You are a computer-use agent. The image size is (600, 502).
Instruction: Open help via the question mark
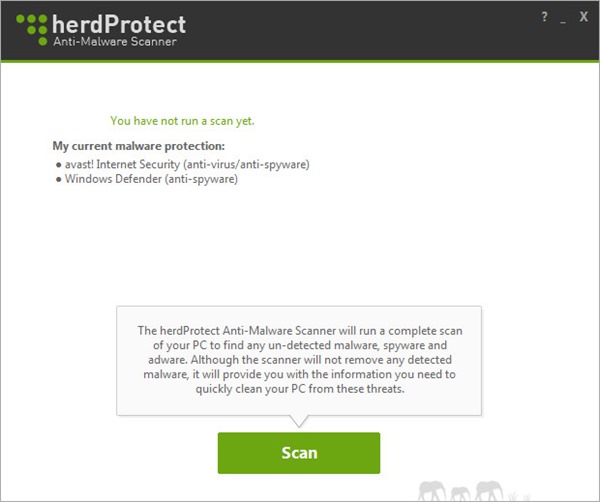543,18
